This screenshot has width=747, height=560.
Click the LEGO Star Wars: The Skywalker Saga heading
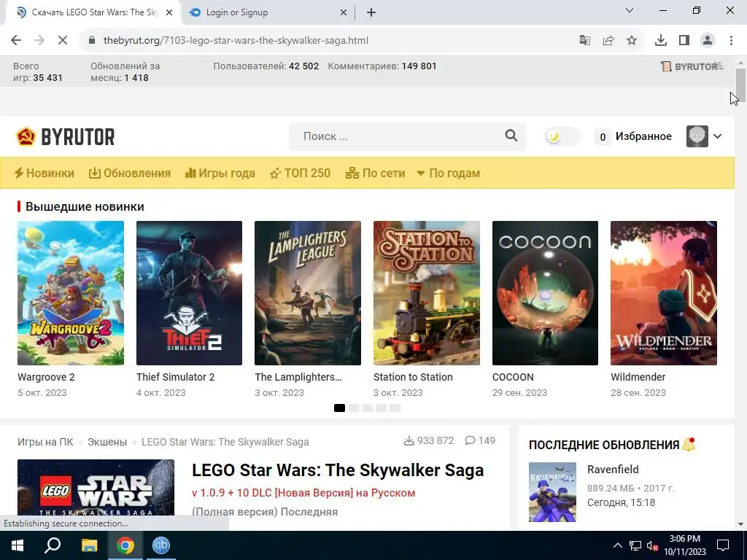coord(338,470)
